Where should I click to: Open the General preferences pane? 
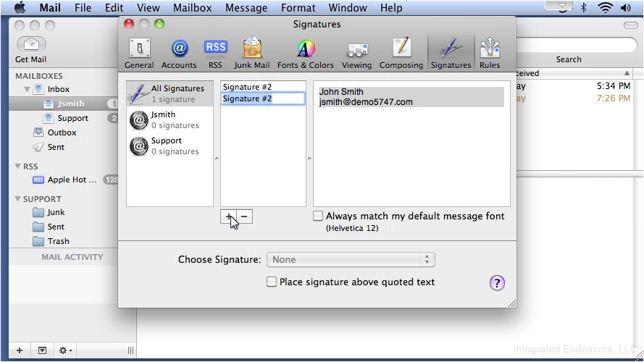pos(139,54)
